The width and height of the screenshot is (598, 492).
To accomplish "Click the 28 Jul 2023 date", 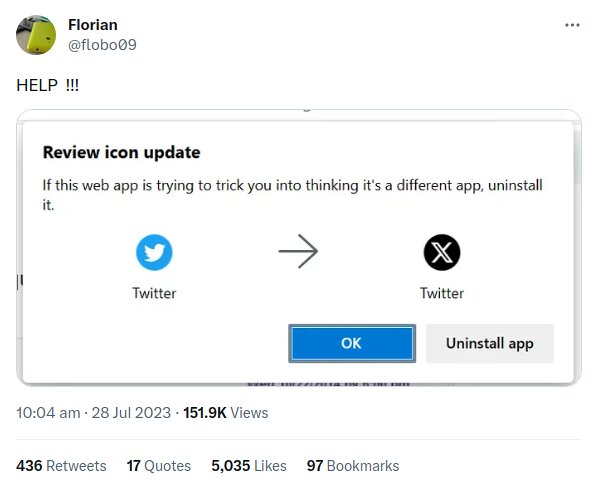I will [131, 413].
